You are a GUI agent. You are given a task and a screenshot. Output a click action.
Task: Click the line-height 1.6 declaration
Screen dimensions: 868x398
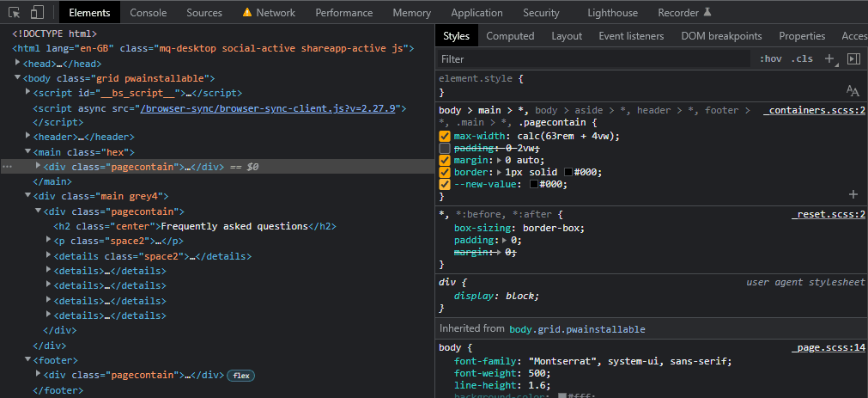[x=502, y=385]
